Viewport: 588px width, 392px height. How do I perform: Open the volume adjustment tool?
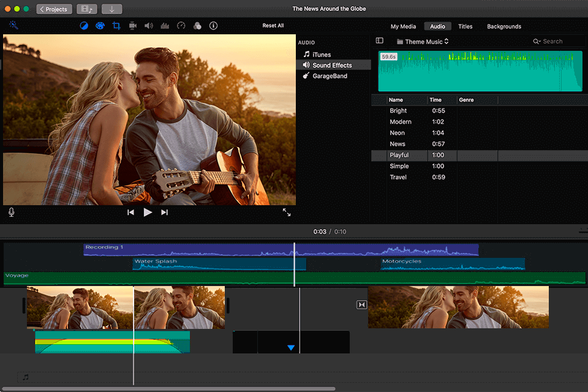[x=148, y=26]
